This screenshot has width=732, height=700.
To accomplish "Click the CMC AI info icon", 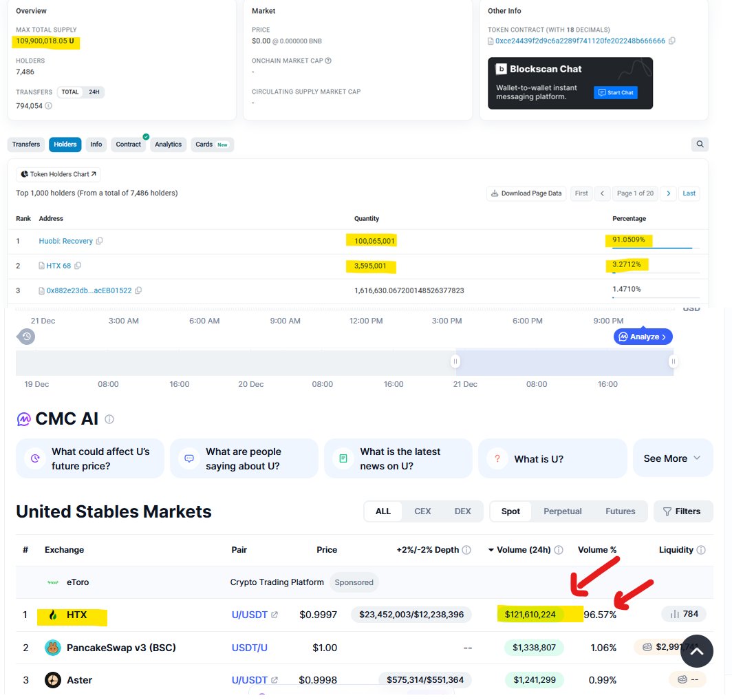I will pyautogui.click(x=109, y=419).
